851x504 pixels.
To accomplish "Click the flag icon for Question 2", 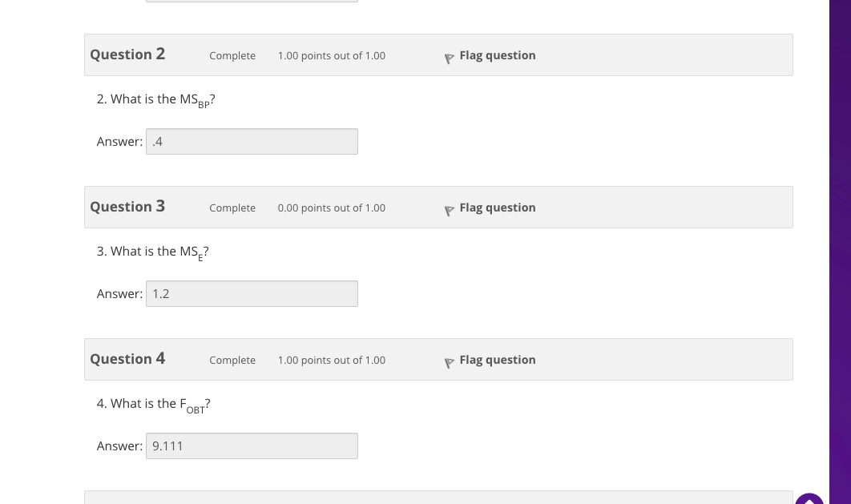I will (x=449, y=57).
